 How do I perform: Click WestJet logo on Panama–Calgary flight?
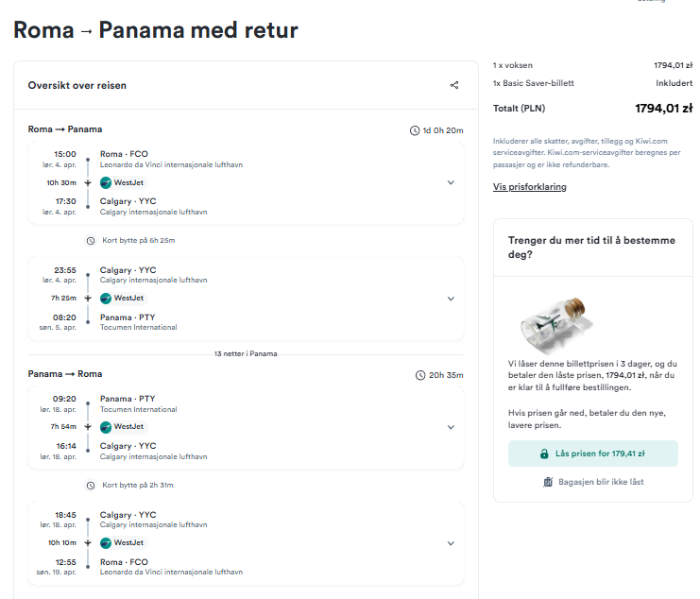(106, 427)
